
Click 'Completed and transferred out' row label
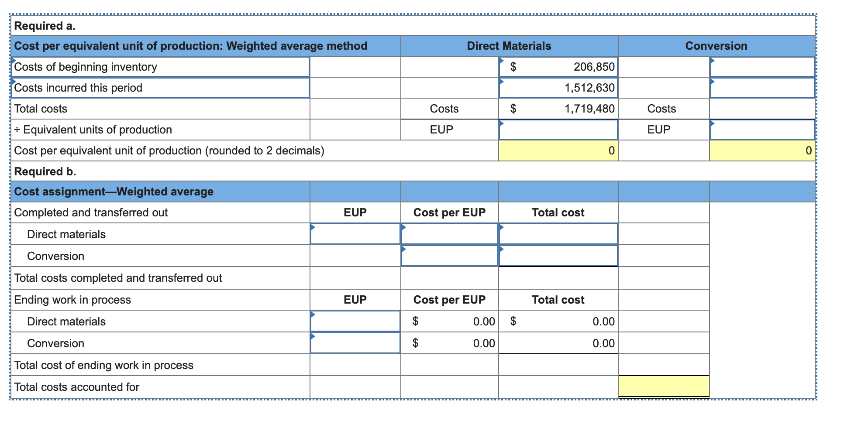tap(91, 212)
